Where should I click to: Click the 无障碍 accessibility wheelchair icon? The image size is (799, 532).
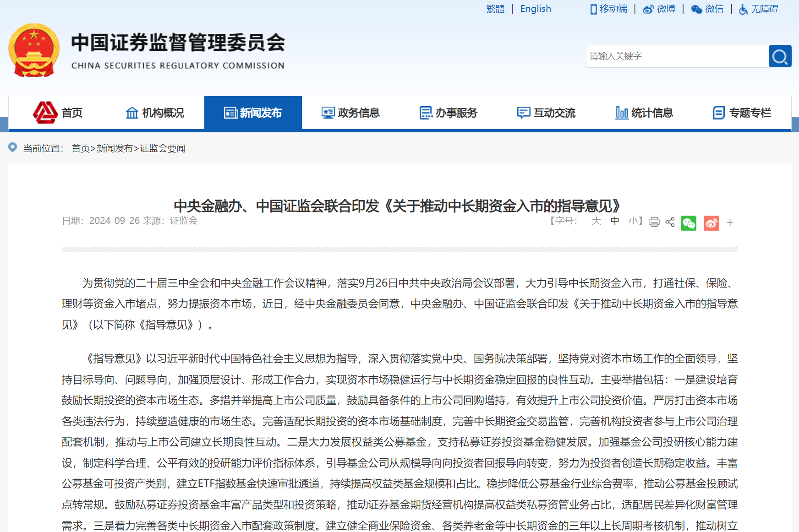pyautogui.click(x=743, y=9)
